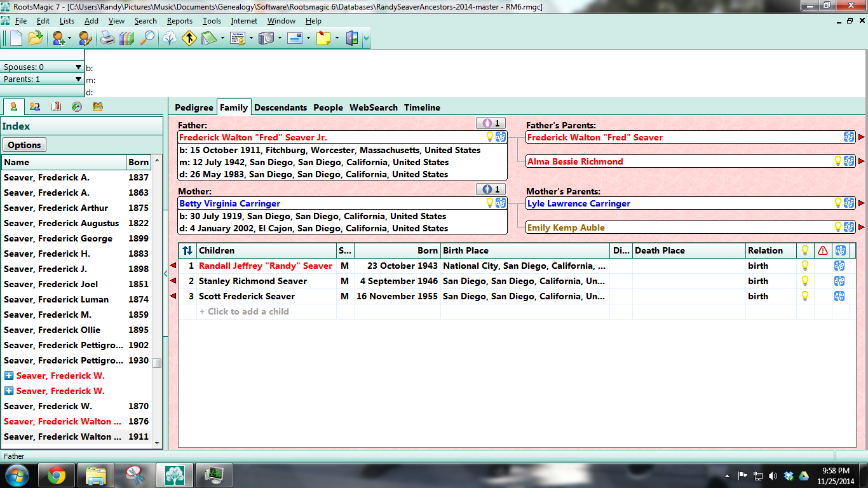
Task: Click the lightbulb hint for Betty Virginia Carringer
Action: (490, 203)
